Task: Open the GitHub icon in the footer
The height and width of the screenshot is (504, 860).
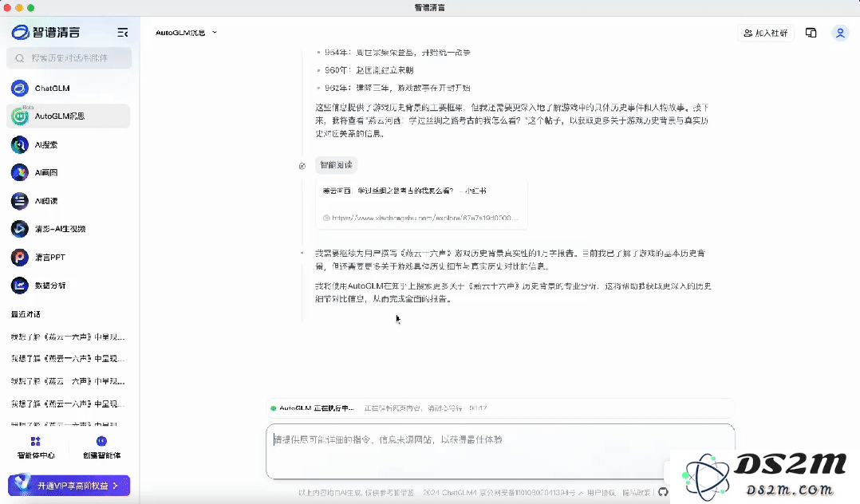Action: coord(663,492)
